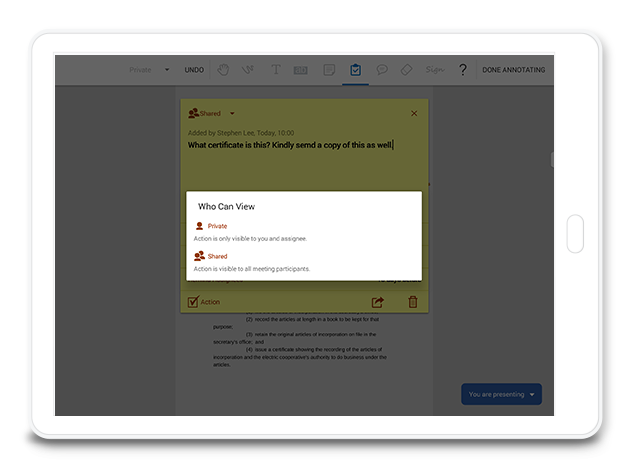Viewport: 630px width, 470px height.
Task: Click 'Added by Stephen Lee, Today, 10:00' text
Action: 241,133
